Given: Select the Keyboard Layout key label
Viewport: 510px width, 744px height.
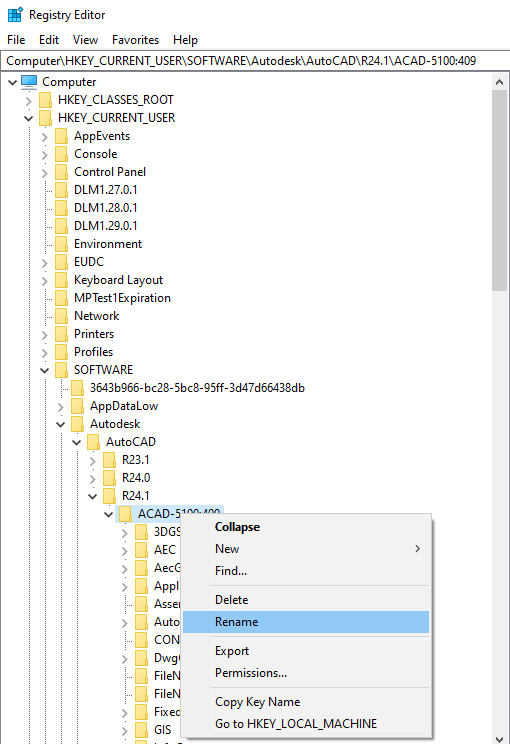Looking at the screenshot, I should (x=118, y=280).
